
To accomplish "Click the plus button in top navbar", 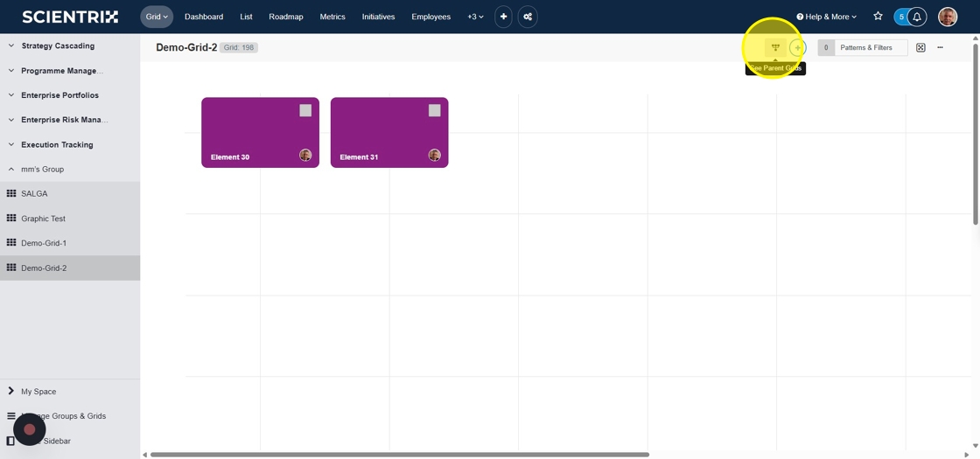I will coord(503,17).
